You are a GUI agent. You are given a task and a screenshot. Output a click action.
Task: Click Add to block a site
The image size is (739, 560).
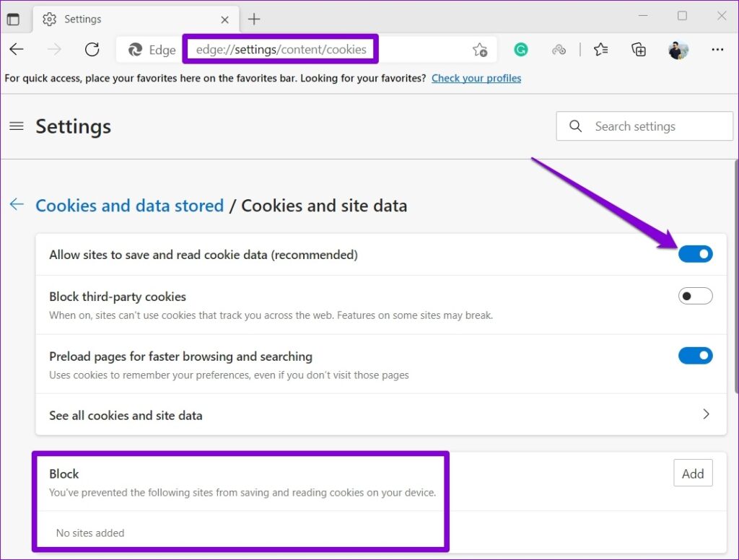coord(692,473)
